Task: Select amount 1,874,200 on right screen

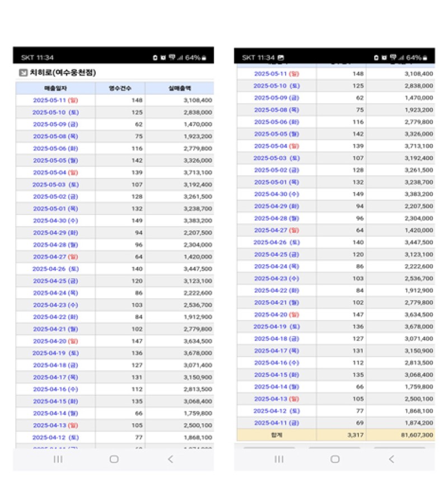Action: tap(419, 423)
